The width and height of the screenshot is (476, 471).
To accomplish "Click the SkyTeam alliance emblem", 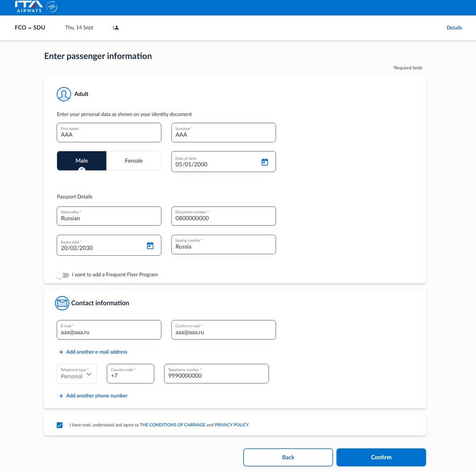I will click(x=52, y=6).
